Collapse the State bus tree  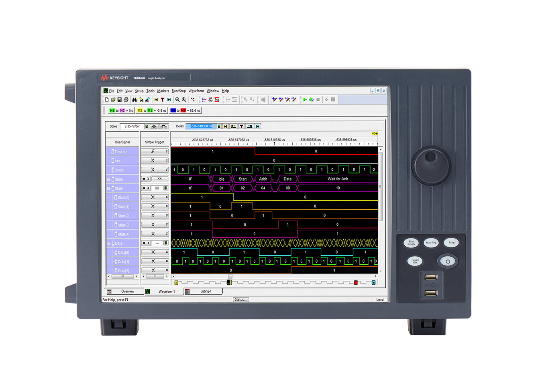point(109,188)
